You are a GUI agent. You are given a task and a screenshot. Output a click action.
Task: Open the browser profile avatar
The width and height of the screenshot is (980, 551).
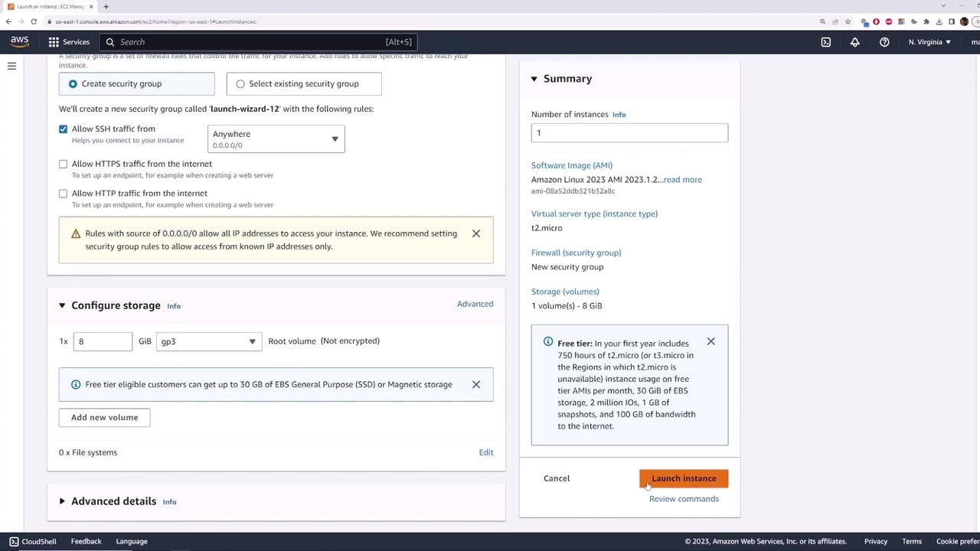[x=965, y=21]
